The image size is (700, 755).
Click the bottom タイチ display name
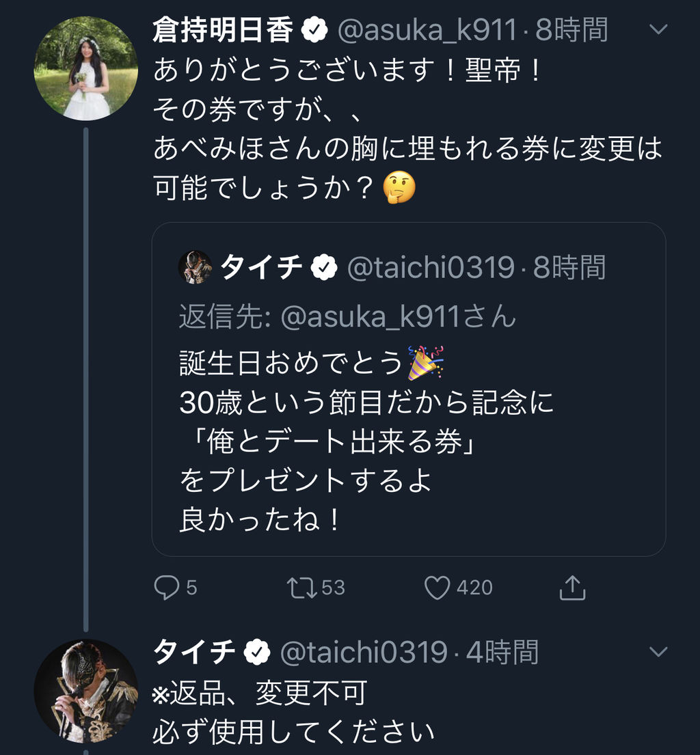coord(195,652)
